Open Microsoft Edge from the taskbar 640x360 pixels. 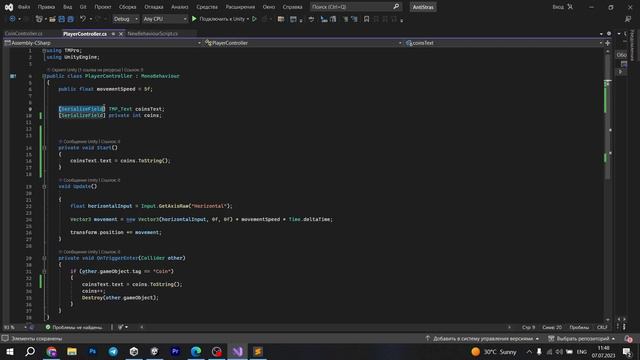pos(196,351)
